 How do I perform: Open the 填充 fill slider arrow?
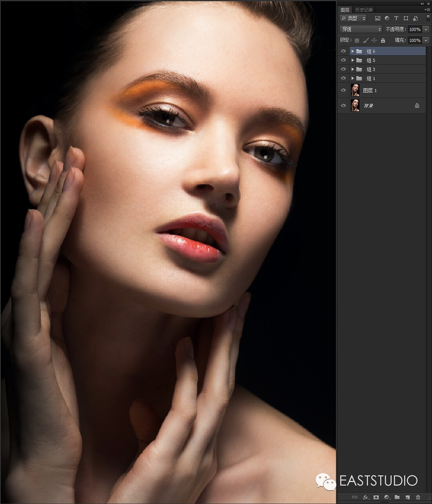tap(426, 40)
